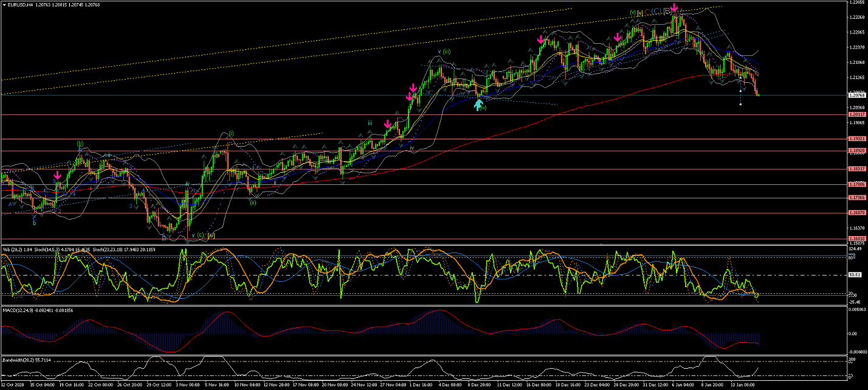Click the red 1.18317 price level tag
The width and height of the screenshot is (868, 390).
click(x=857, y=169)
